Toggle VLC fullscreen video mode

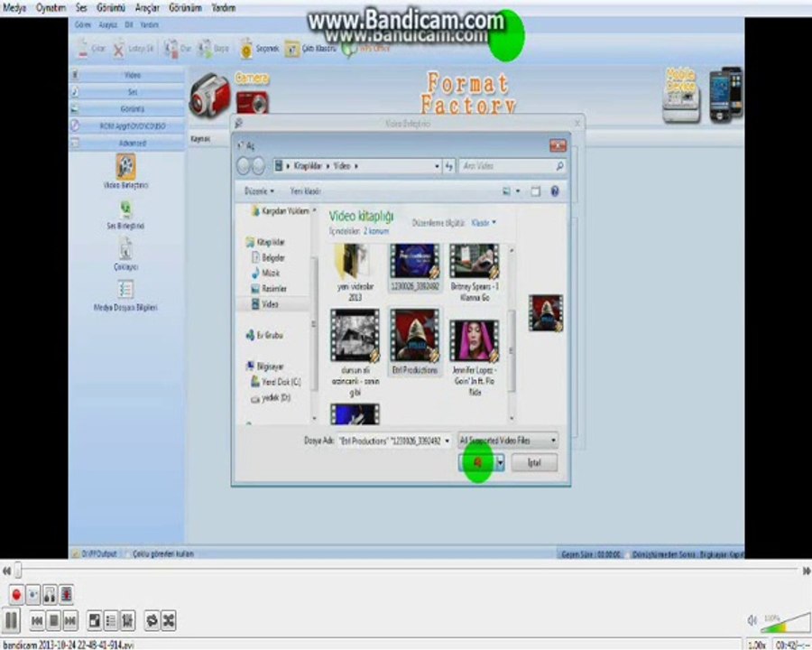coord(95,620)
